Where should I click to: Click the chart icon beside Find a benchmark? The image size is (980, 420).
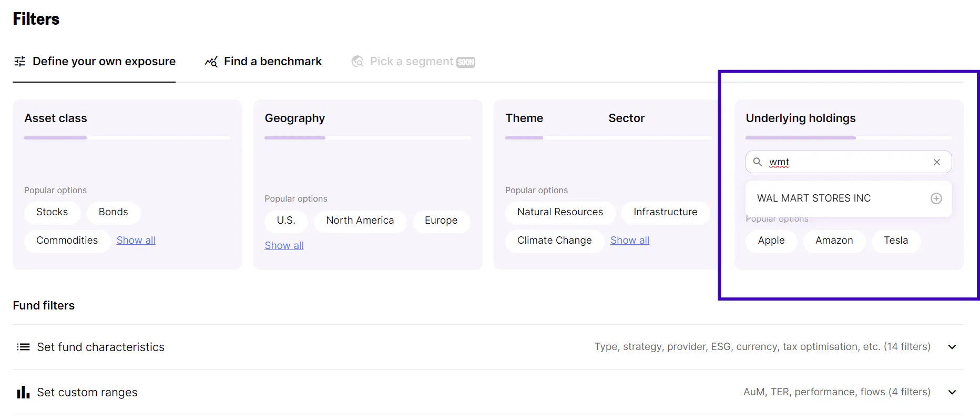click(x=211, y=62)
